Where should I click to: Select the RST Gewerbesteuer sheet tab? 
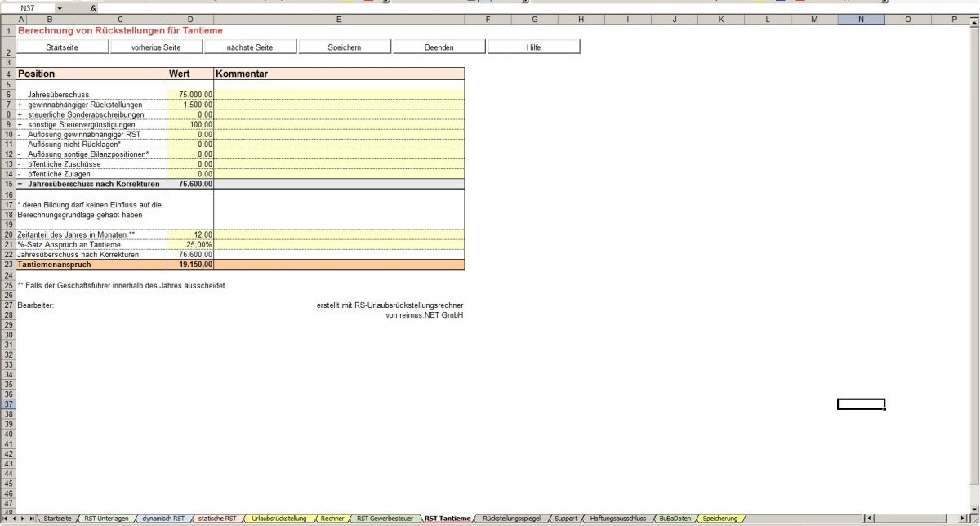point(385,519)
